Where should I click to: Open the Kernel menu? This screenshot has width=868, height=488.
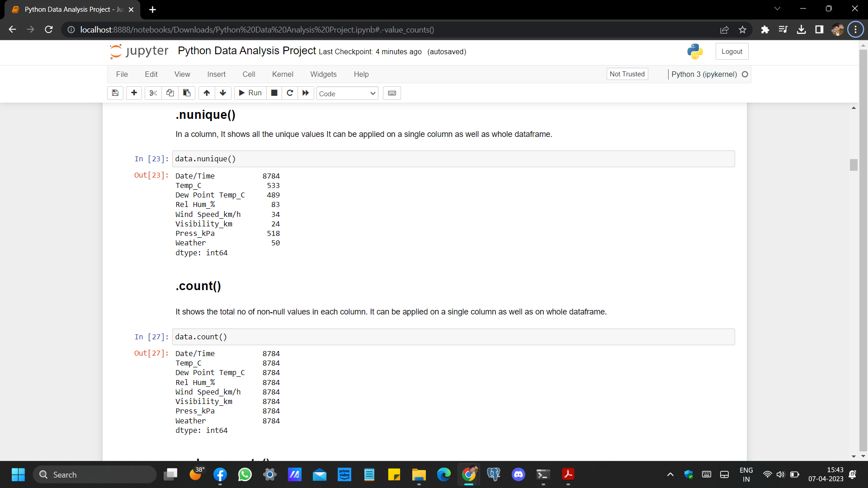coord(283,74)
